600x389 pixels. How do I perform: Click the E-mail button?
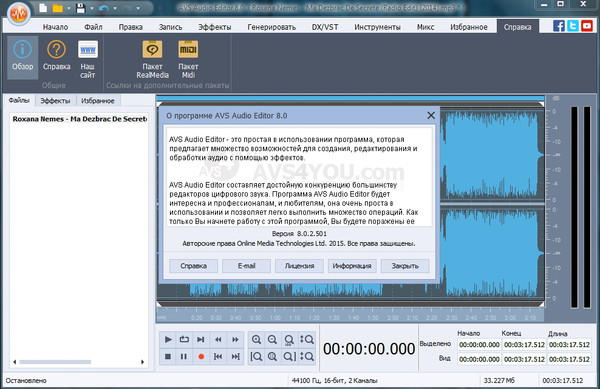click(246, 266)
